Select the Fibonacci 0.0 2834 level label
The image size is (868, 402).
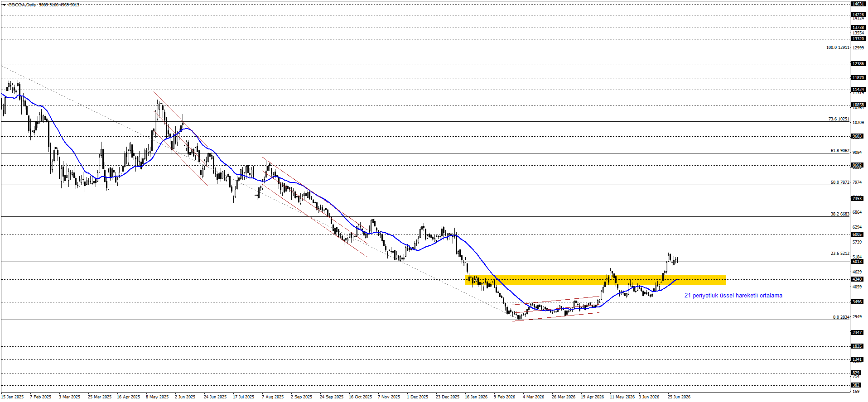pyautogui.click(x=841, y=317)
